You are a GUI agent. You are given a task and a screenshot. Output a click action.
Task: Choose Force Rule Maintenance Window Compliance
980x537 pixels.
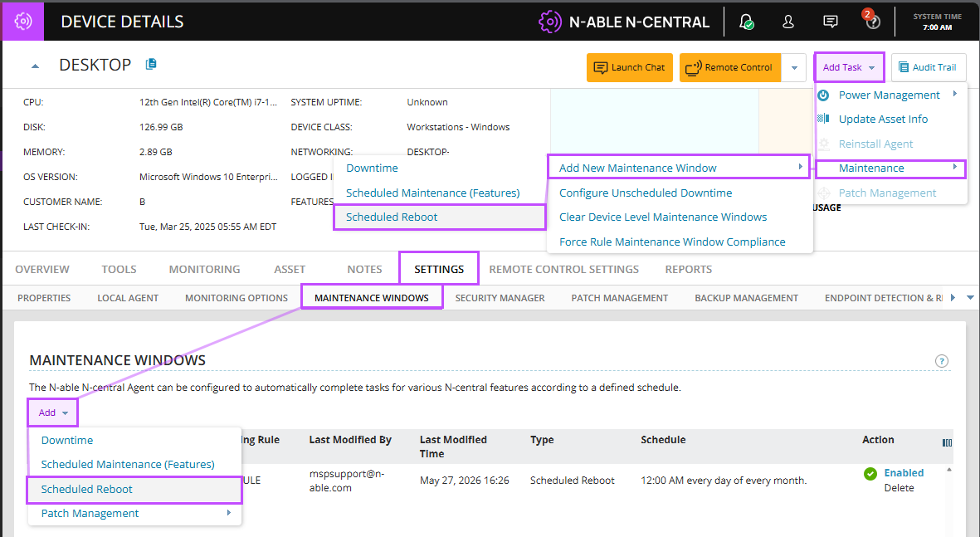click(672, 242)
